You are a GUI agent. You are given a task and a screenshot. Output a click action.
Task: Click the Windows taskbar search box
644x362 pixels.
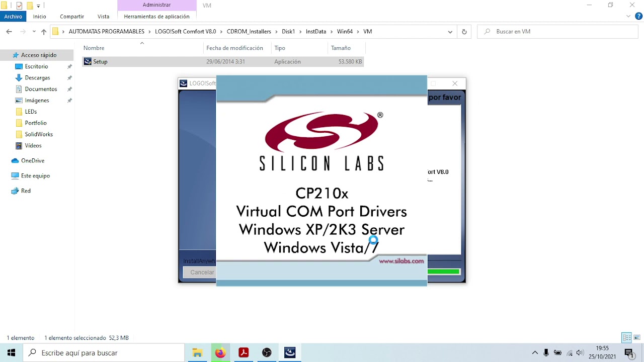tap(104, 353)
